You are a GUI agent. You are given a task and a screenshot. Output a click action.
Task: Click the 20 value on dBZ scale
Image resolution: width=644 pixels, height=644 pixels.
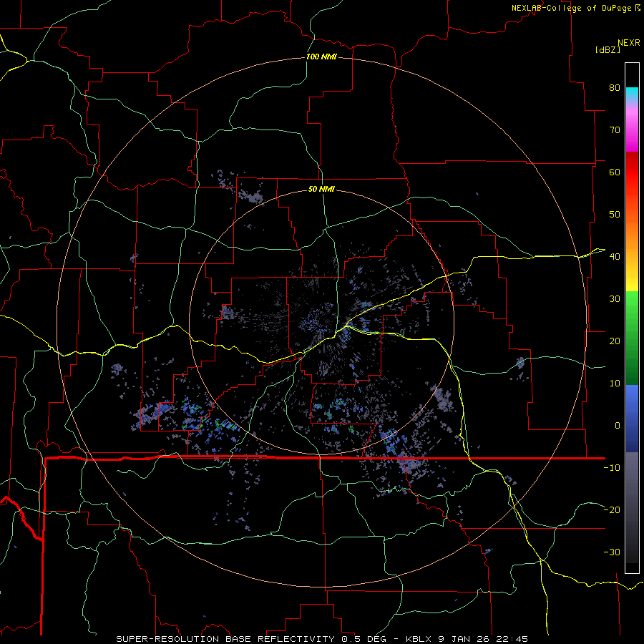(615, 341)
